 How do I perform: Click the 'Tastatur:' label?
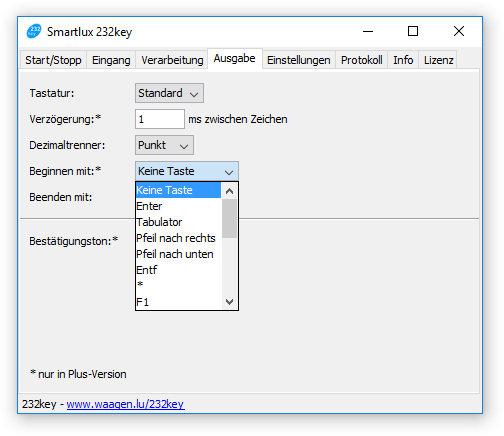pos(52,93)
